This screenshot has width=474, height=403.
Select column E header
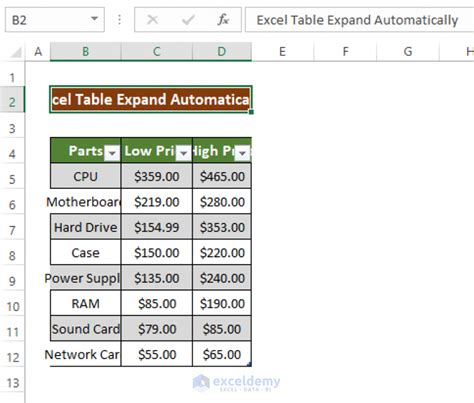(x=282, y=52)
